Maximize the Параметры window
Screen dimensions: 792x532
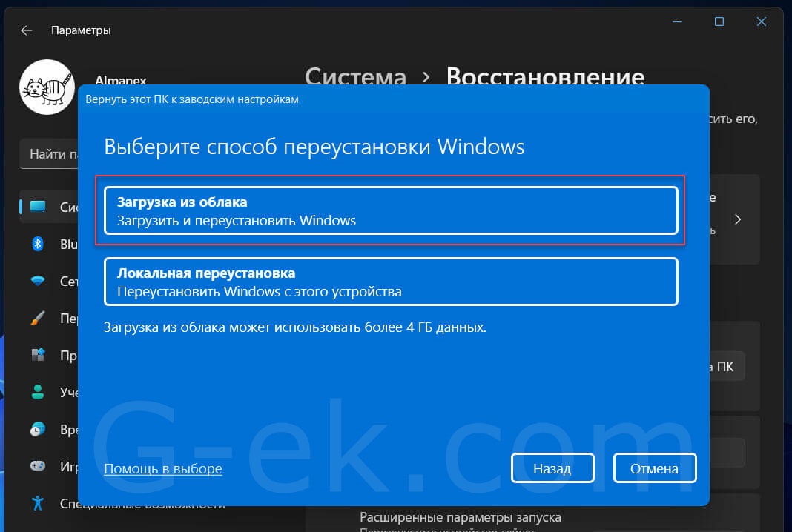[719, 21]
